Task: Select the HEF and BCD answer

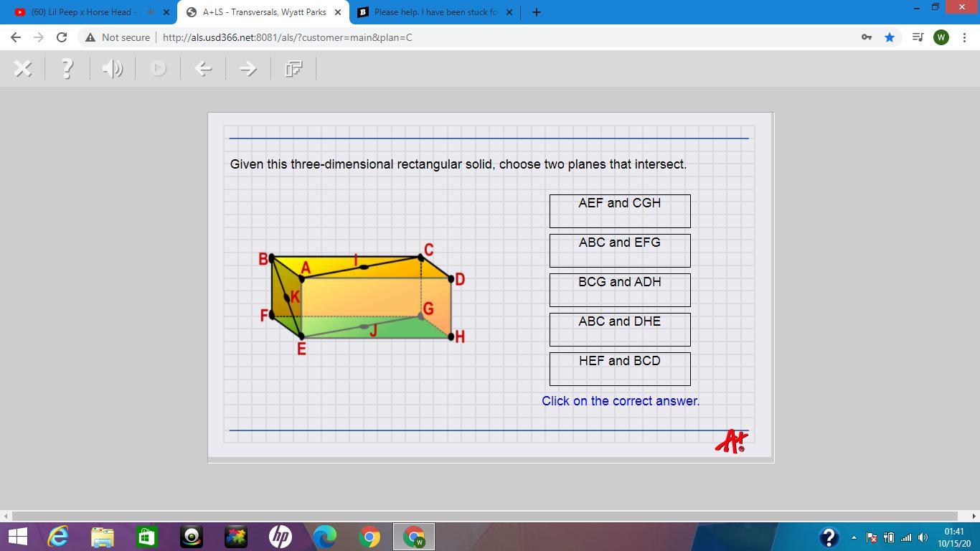Action: pos(619,369)
